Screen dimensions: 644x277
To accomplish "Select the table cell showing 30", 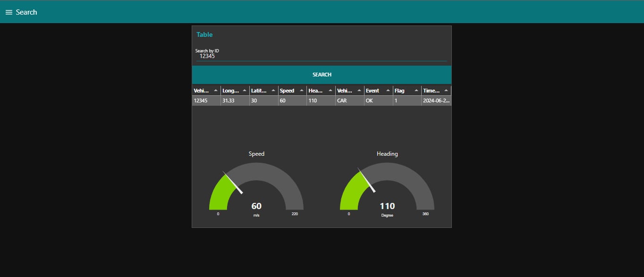I will click(x=264, y=101).
